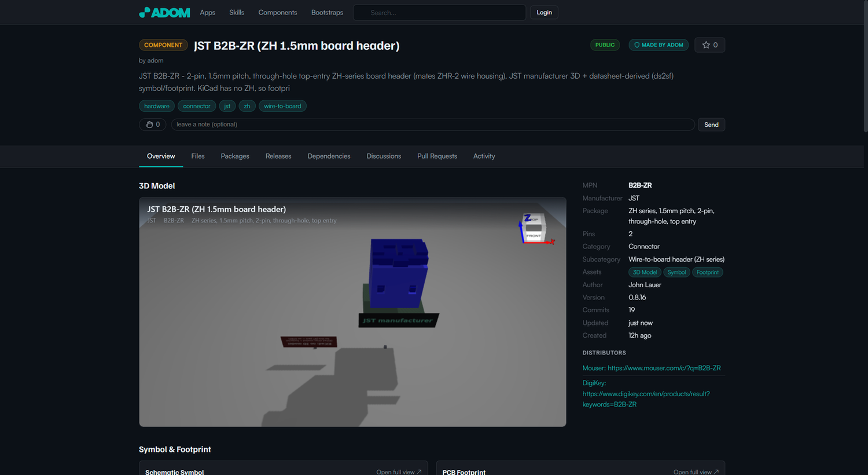This screenshot has height=475, width=868.
Task: Click the JST B2B-ZR page title
Action: (297, 46)
